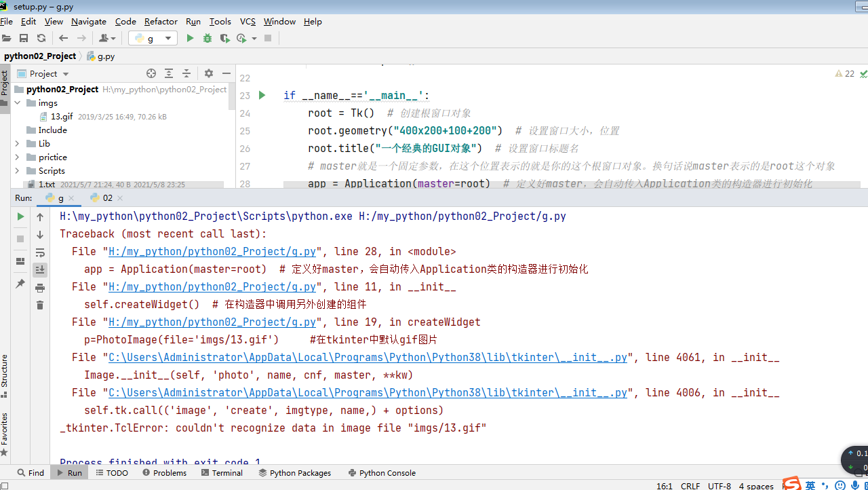Hide the Project panel with the minus icon

click(226, 73)
